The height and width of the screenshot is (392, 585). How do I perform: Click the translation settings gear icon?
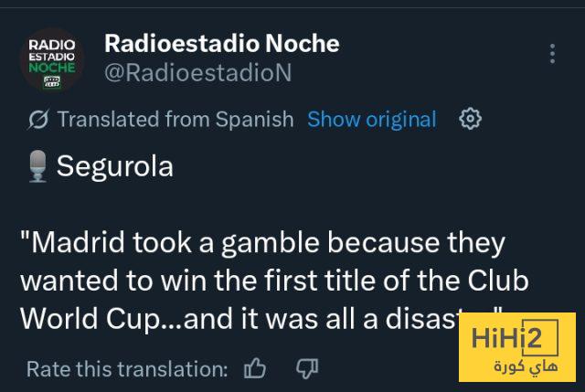pyautogui.click(x=470, y=119)
